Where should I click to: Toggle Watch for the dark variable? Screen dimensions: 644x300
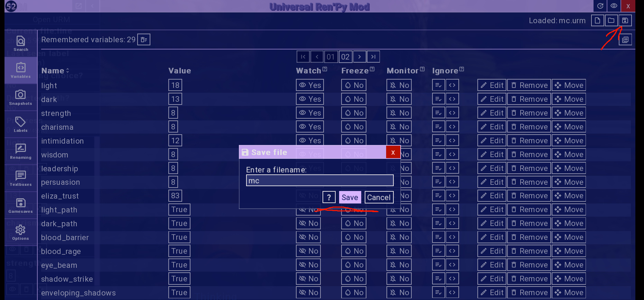click(x=310, y=99)
